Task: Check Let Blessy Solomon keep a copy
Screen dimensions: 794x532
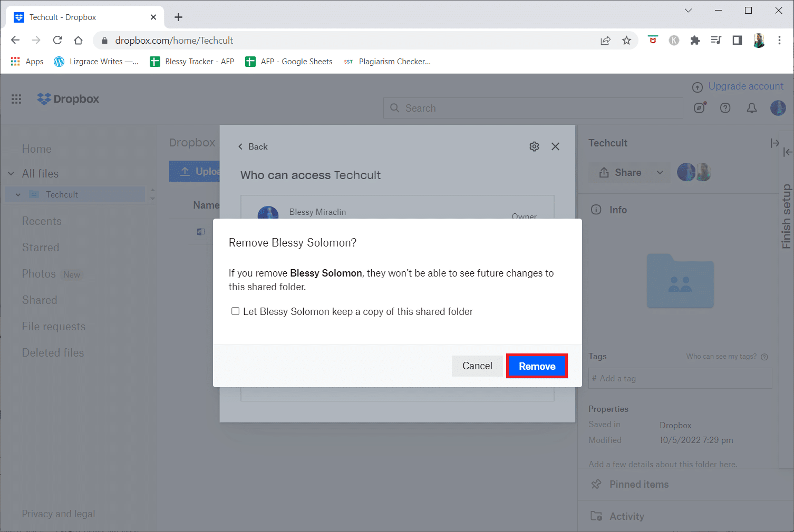Action: (236, 311)
